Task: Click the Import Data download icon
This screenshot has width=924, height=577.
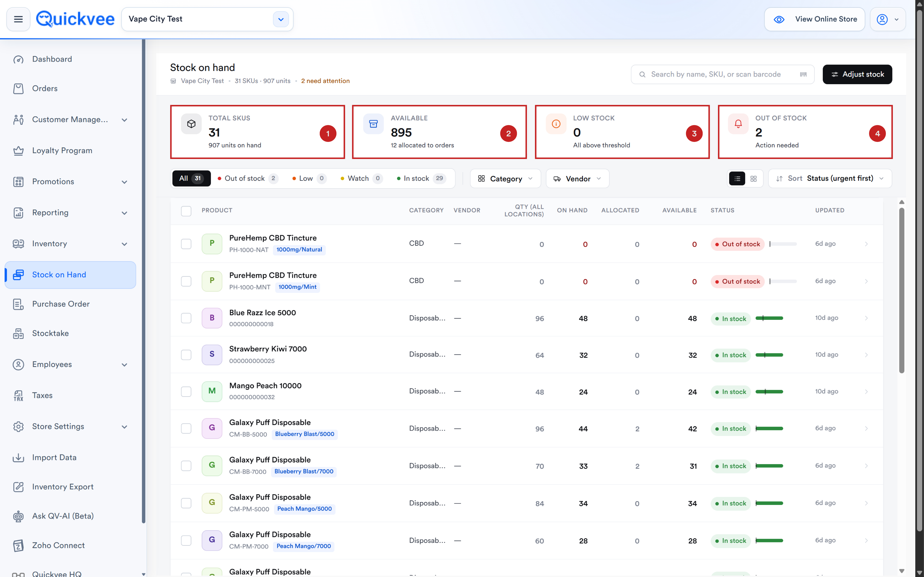Action: [x=18, y=458]
